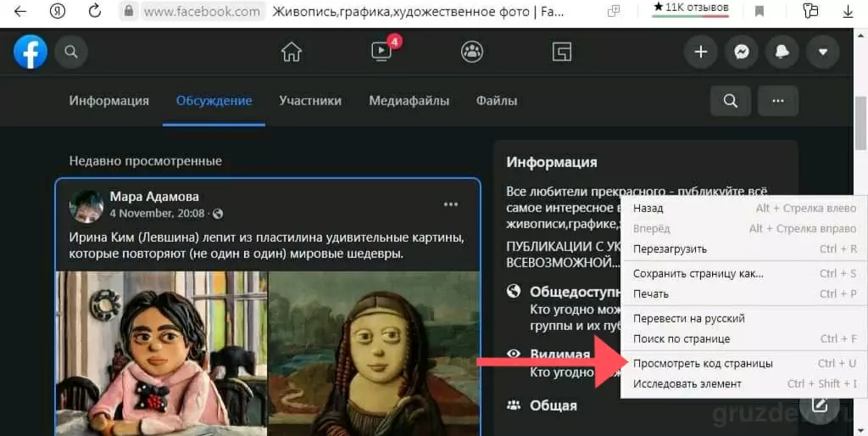This screenshot has height=436, width=868.
Task: Click the padlock site security icon
Action: click(129, 11)
